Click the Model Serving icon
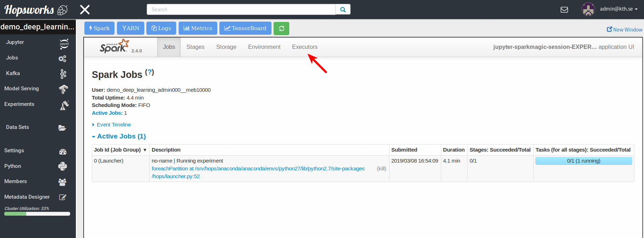The image size is (644, 238). tap(63, 89)
